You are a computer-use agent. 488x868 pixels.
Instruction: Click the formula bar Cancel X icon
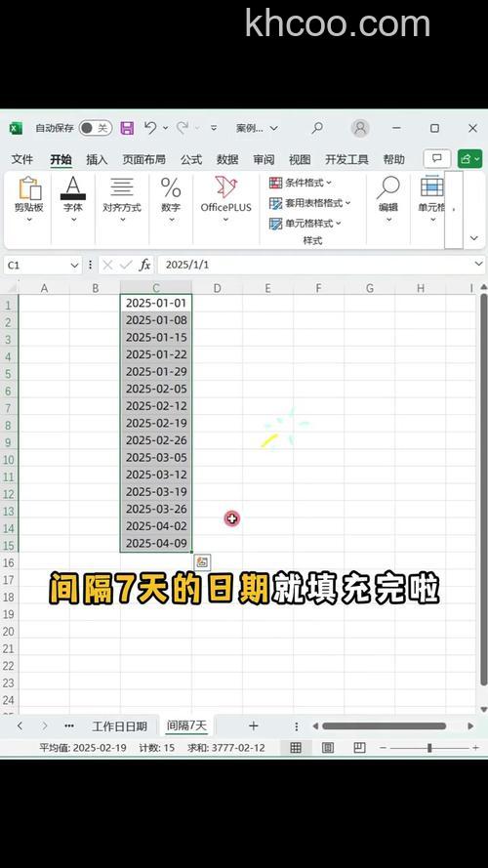[x=108, y=266]
